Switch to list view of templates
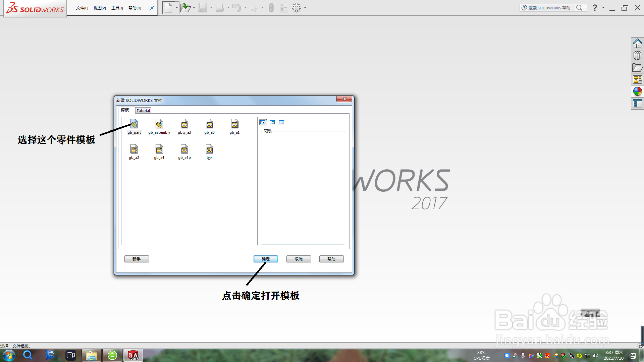 coord(272,122)
